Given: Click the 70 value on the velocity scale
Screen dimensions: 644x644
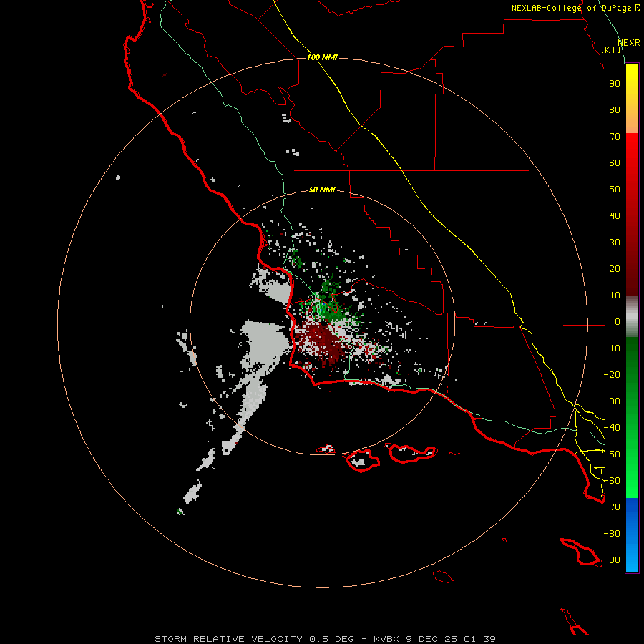Looking at the screenshot, I should point(615,137).
